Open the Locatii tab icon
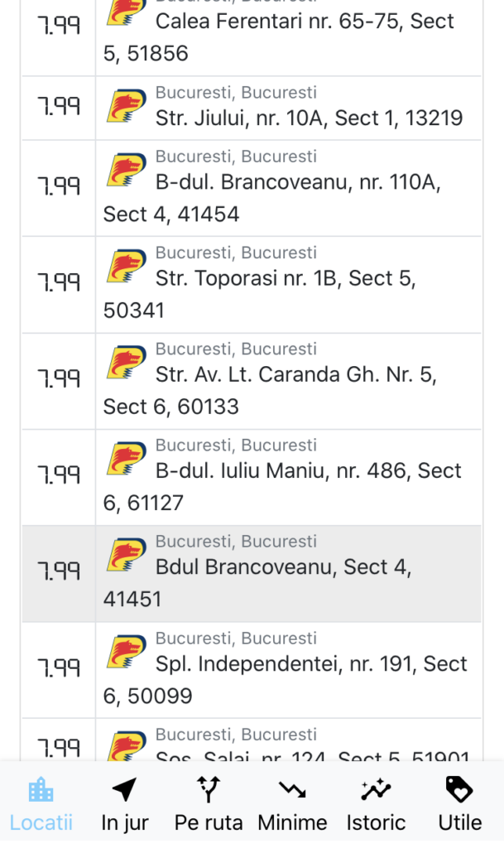The image size is (504, 848). (x=41, y=790)
